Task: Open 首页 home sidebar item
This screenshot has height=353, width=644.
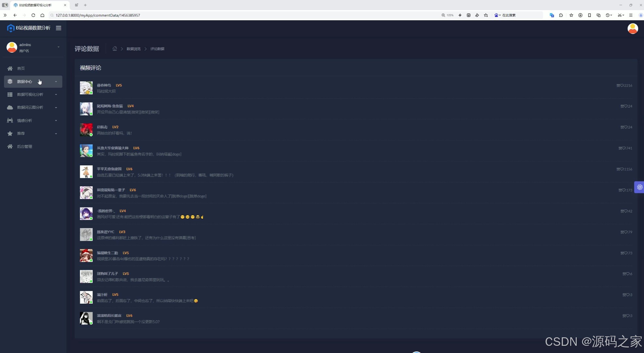Action: [x=21, y=68]
